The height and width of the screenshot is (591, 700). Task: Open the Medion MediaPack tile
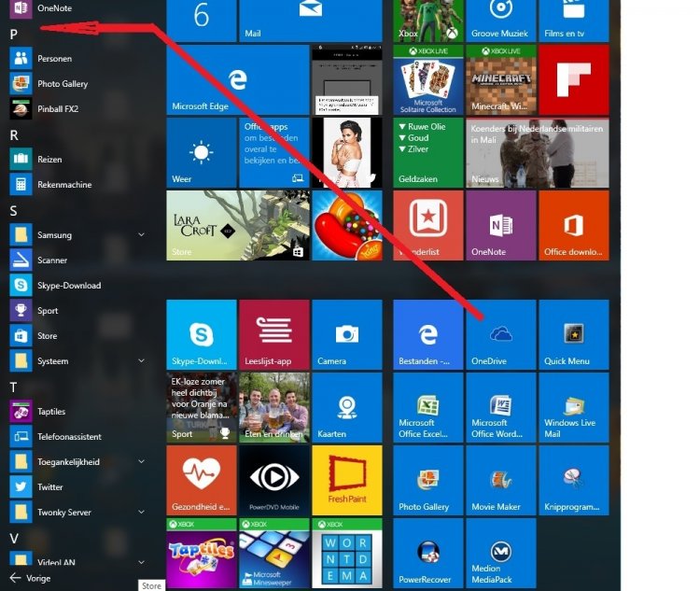501,553
